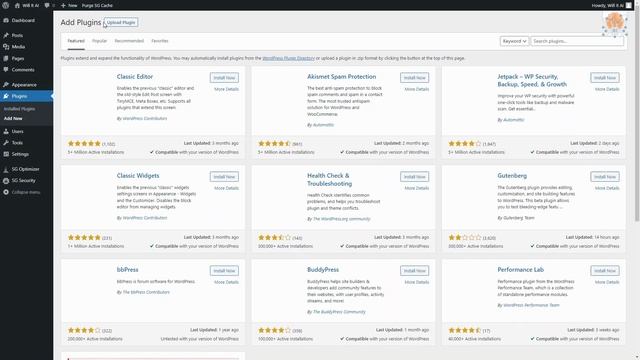Switch to the Recommended tab
Image resolution: width=640 pixels, height=360 pixels.
tap(129, 41)
